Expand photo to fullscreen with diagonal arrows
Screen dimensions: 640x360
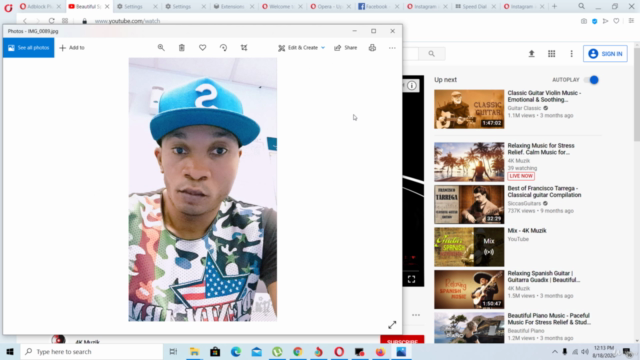392,325
